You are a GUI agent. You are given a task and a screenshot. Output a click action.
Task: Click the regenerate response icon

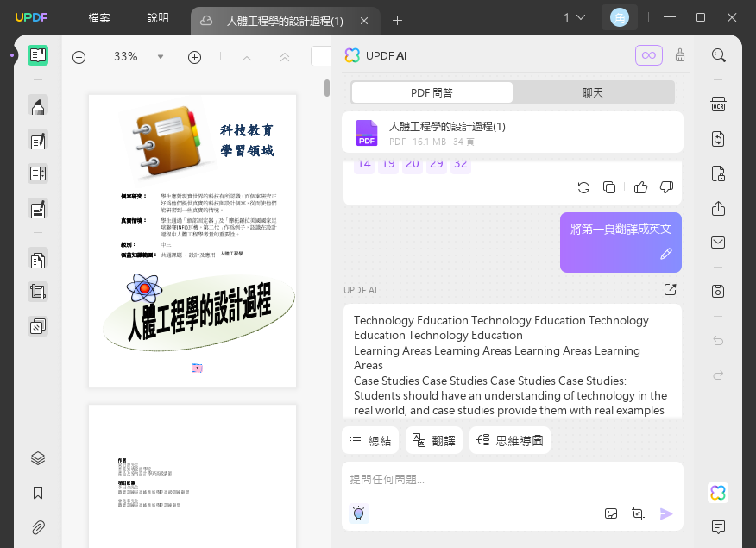584,187
